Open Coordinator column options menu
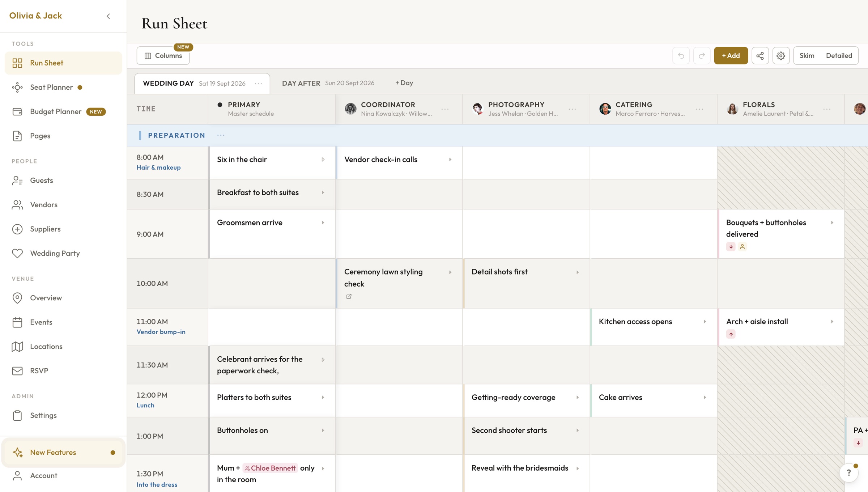This screenshot has width=868, height=492. coord(445,109)
